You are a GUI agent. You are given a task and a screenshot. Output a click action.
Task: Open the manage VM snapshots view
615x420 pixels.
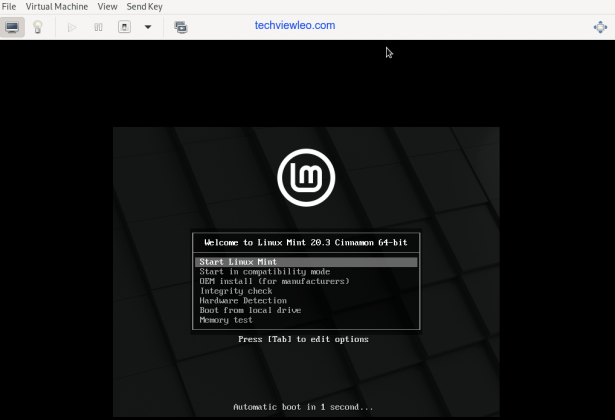click(181, 27)
